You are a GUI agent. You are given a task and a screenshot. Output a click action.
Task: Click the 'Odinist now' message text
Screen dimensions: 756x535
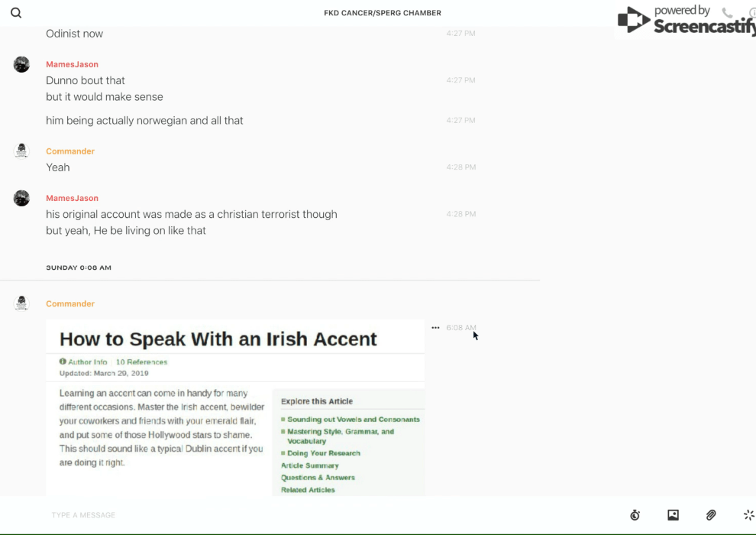74,34
